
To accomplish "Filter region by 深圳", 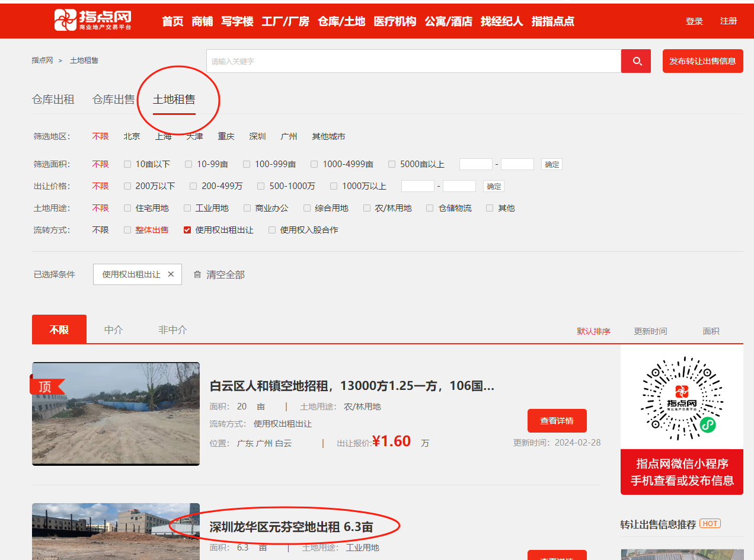I will point(257,136).
